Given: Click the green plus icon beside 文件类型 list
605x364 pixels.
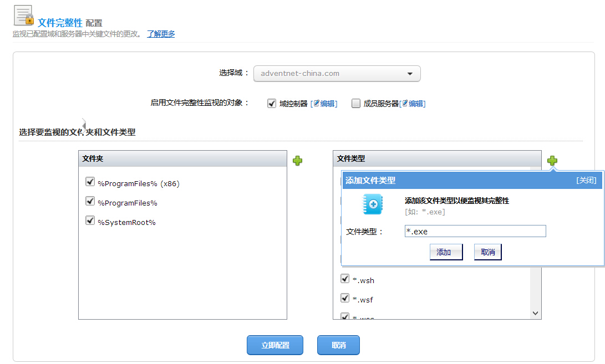Looking at the screenshot, I should click(x=552, y=161).
